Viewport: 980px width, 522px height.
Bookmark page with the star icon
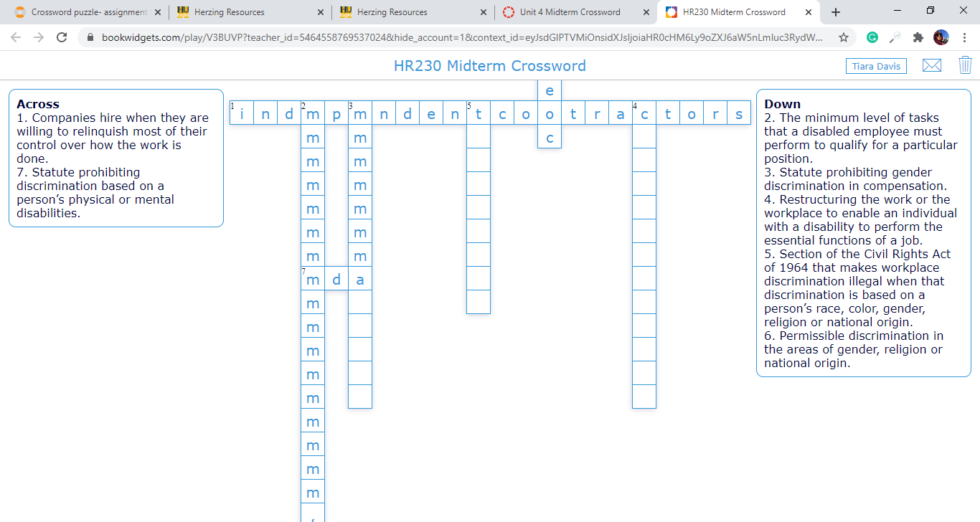pyautogui.click(x=844, y=37)
